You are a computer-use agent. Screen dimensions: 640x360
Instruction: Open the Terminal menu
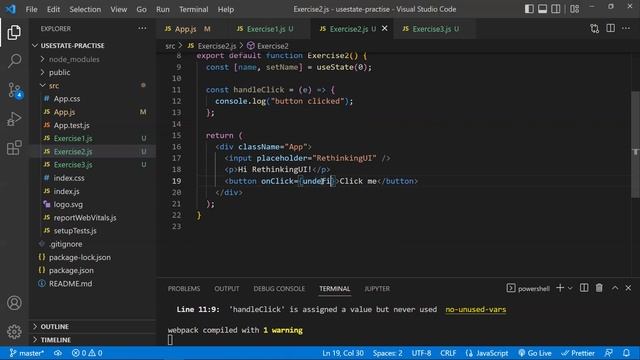tap(193, 9)
